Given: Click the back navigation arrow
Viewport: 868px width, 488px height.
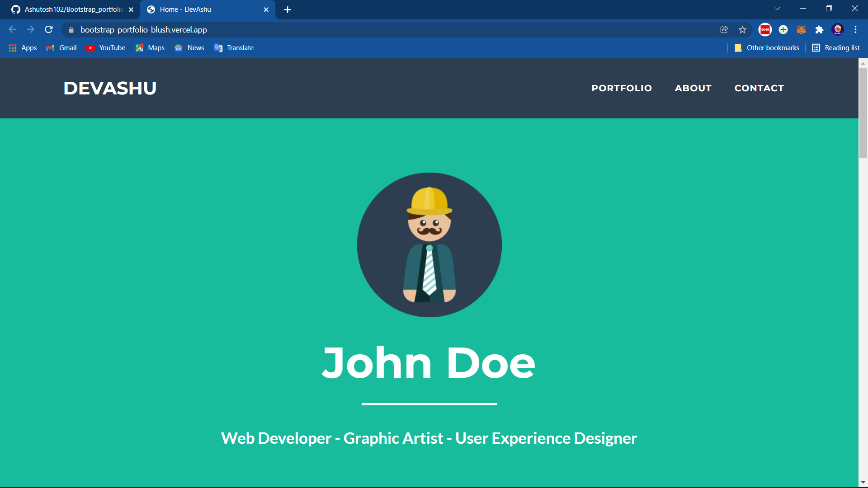Looking at the screenshot, I should [12, 29].
